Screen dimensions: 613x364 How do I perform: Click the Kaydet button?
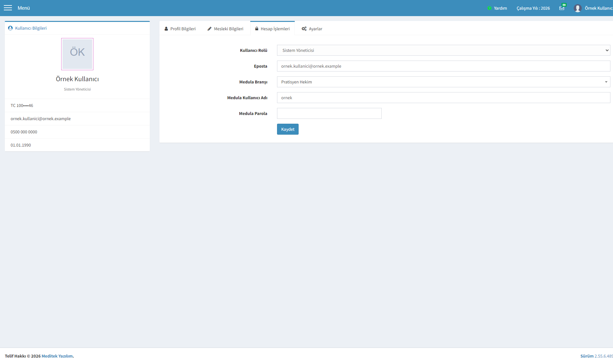pos(288,129)
